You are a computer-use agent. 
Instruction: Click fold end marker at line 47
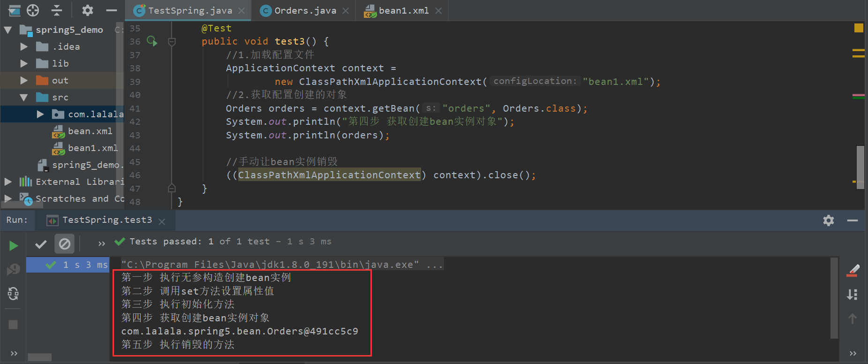[x=172, y=189]
